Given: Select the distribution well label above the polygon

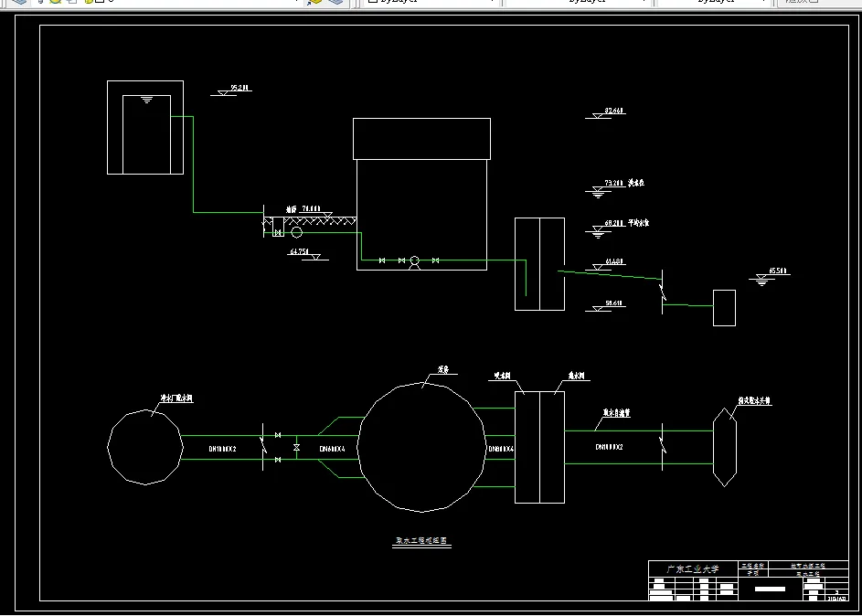Looking at the screenshot, I should (x=176, y=398).
